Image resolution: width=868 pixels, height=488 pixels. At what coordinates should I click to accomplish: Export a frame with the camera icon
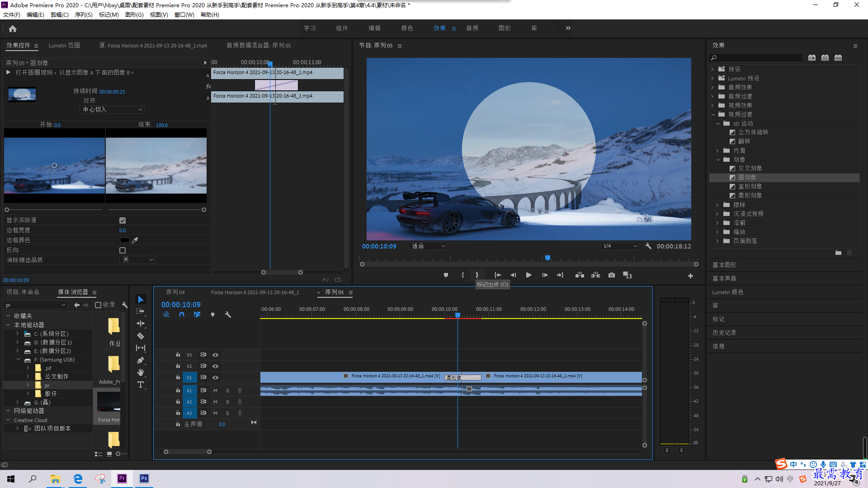coord(612,275)
